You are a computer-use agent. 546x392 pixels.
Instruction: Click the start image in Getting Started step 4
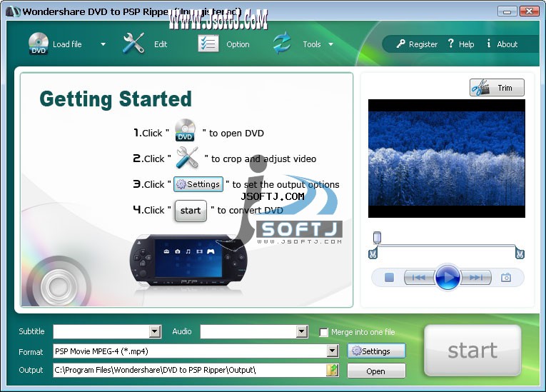pyautogui.click(x=191, y=211)
